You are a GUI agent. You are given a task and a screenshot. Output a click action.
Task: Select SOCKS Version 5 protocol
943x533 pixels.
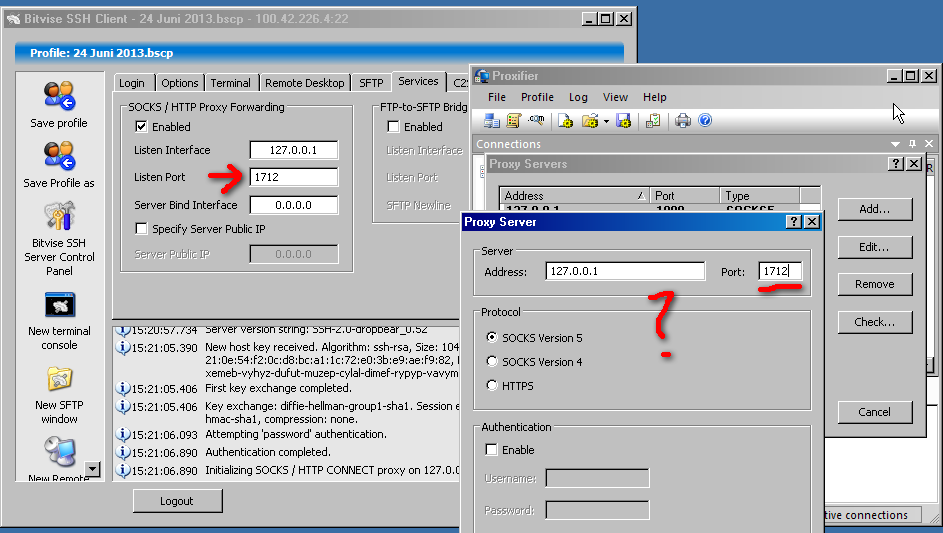pos(492,337)
